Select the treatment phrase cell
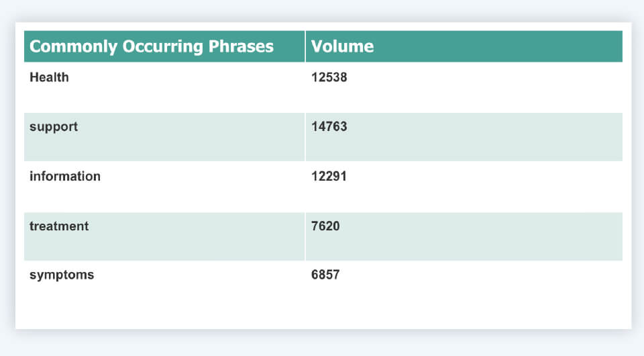 [x=164, y=236]
